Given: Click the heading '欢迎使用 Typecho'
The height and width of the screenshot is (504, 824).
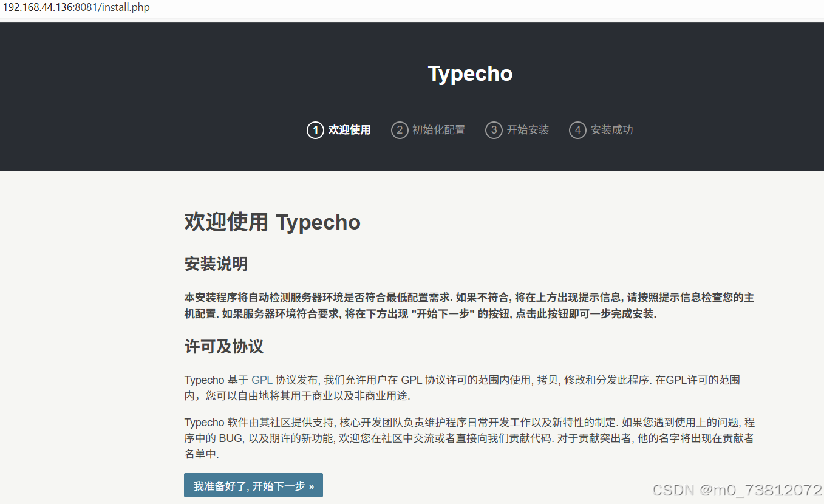Looking at the screenshot, I should pos(273,222).
